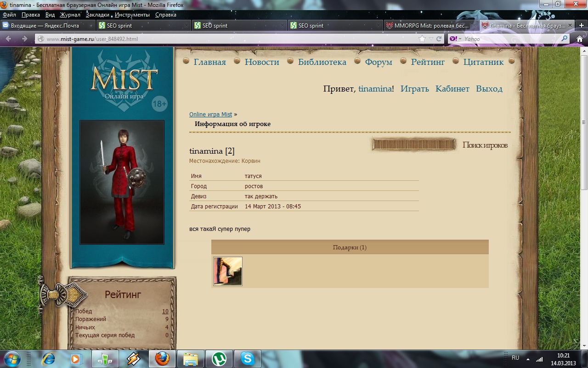The height and width of the screenshot is (368, 588).
Task: Click the player search input field
Action: 413,145
